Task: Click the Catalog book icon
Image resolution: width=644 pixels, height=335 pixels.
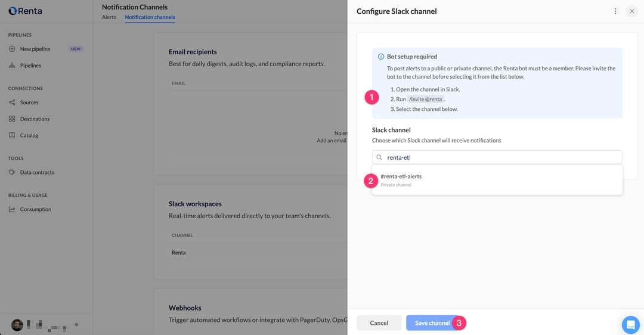Action: [12, 135]
